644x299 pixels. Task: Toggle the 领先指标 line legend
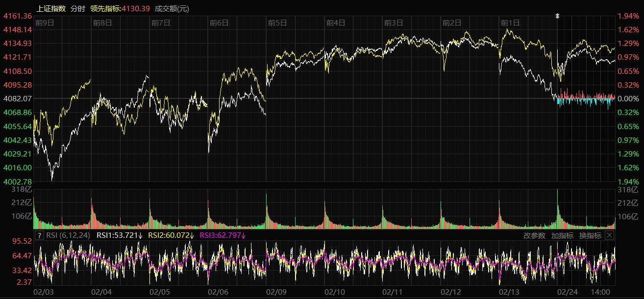(x=120, y=8)
